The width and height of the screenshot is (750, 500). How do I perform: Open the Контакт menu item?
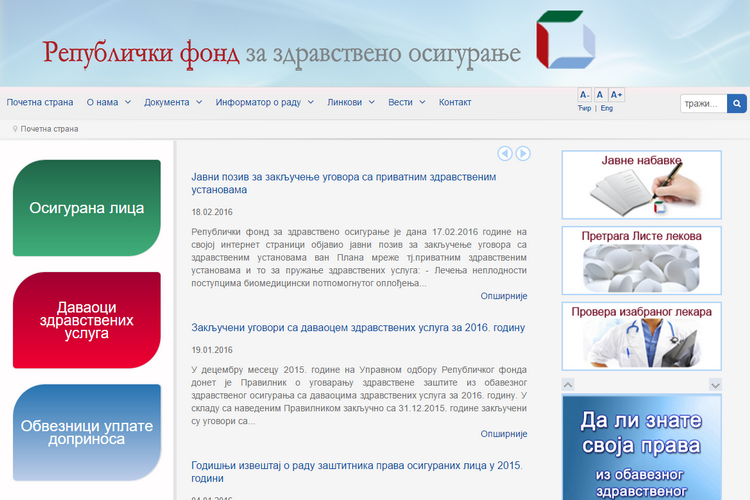pos(455,102)
